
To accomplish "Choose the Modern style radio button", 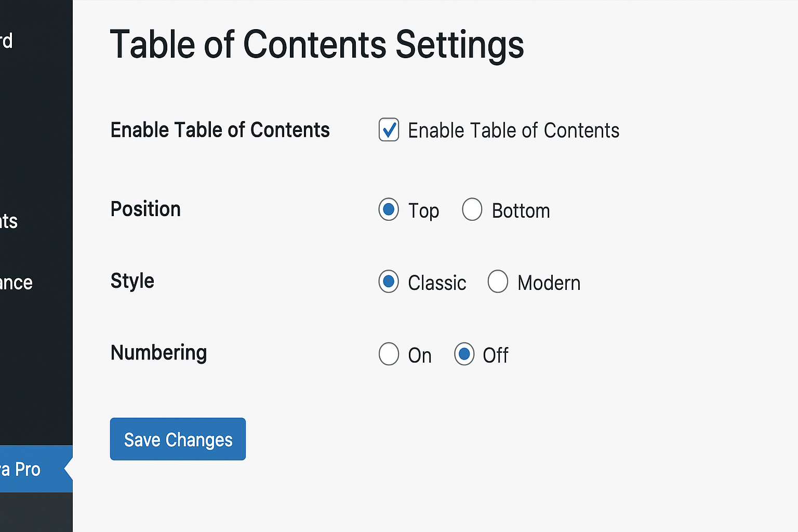I will [498, 282].
